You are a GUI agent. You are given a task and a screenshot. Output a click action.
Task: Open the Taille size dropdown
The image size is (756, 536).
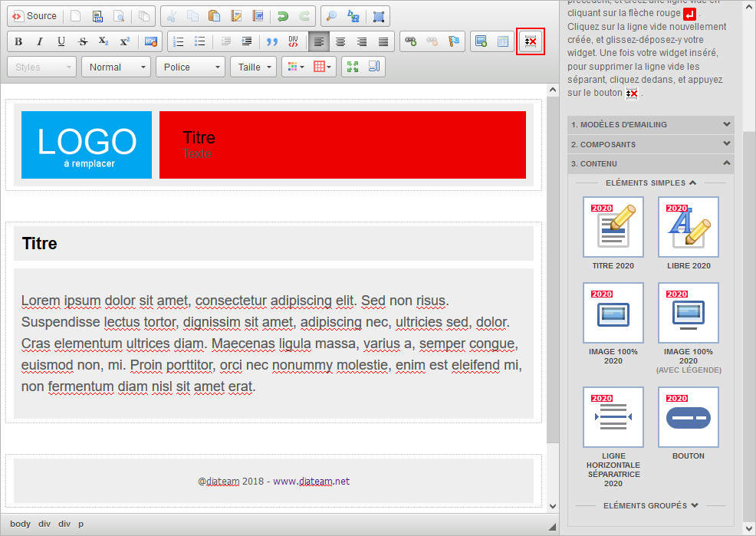pyautogui.click(x=253, y=67)
